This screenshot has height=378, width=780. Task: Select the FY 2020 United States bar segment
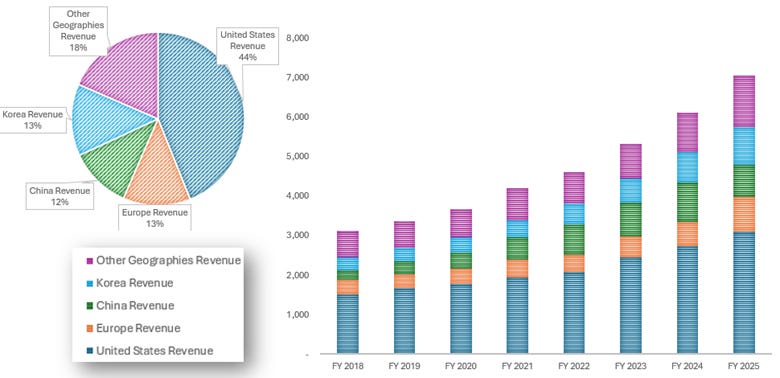coord(461,319)
